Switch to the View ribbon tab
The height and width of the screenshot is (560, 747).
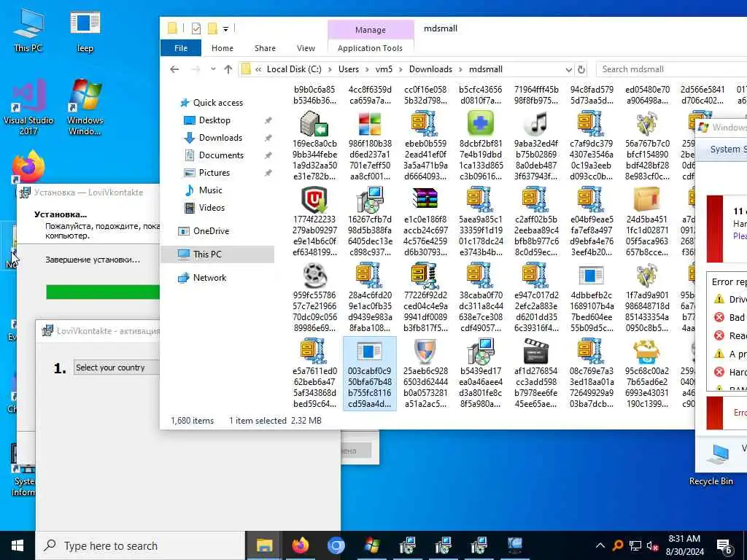pyautogui.click(x=306, y=48)
